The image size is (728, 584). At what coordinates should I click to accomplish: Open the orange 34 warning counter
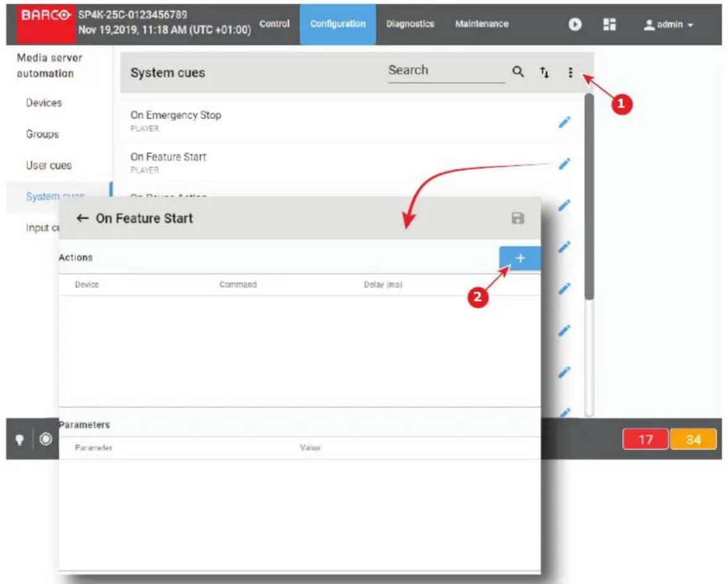(693, 440)
